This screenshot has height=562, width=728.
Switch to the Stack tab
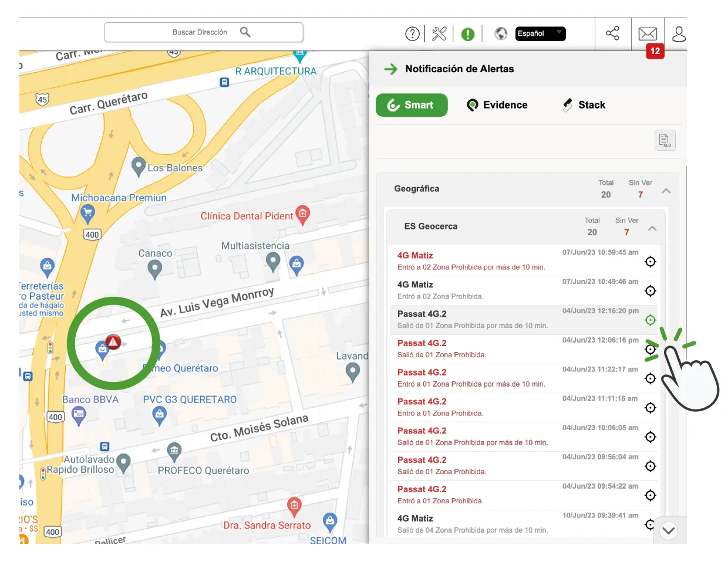click(584, 105)
